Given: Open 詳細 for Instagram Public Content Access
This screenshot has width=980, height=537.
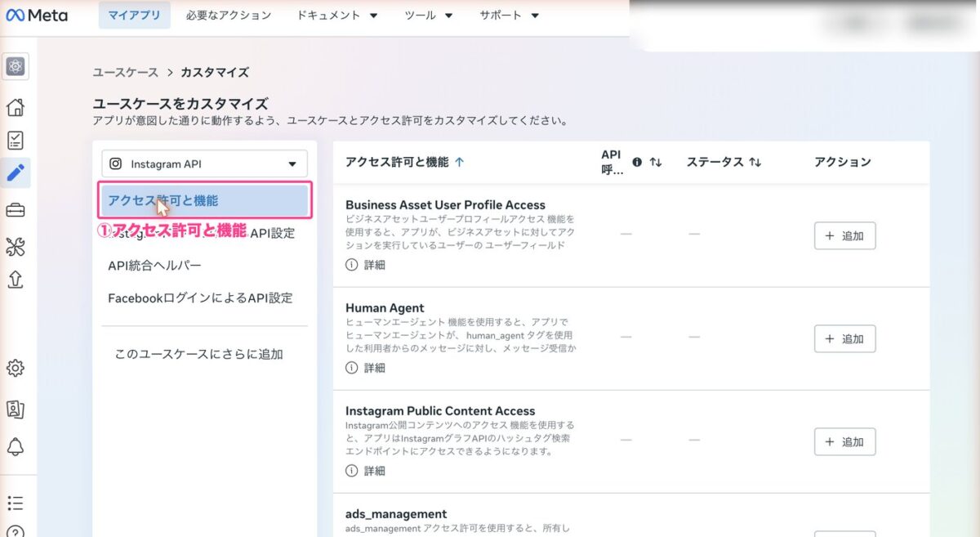Looking at the screenshot, I should pos(374,471).
